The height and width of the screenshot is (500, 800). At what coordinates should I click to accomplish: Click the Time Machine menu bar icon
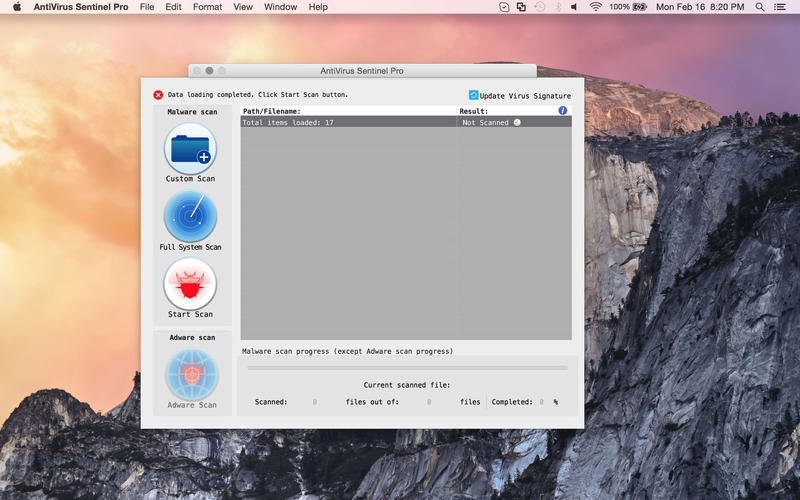click(x=539, y=7)
